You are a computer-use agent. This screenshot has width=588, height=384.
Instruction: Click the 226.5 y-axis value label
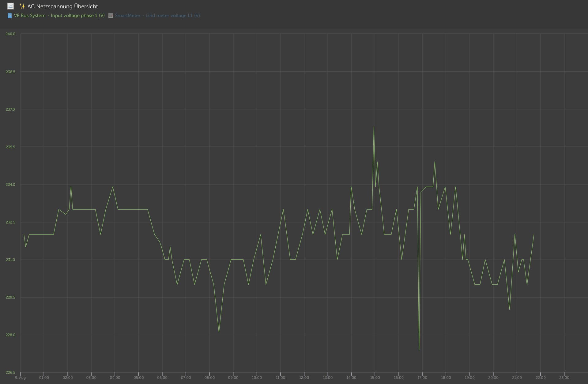point(10,372)
